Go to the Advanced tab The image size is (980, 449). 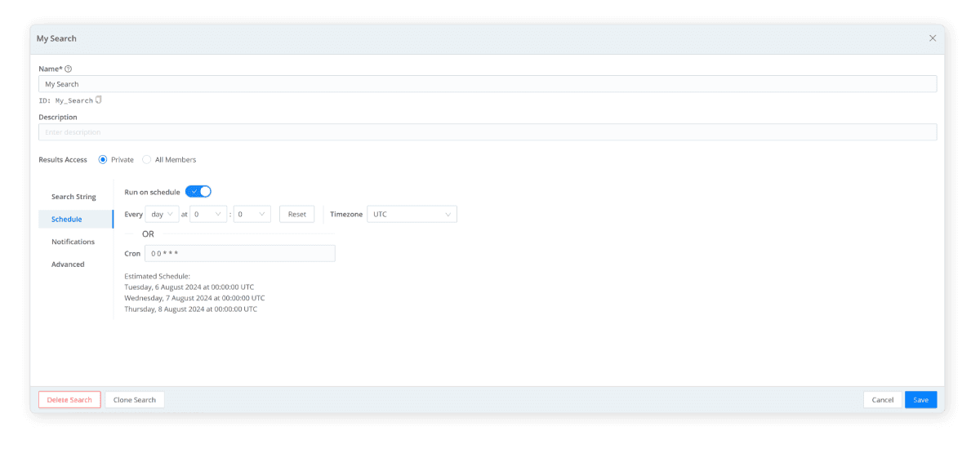[68, 265]
